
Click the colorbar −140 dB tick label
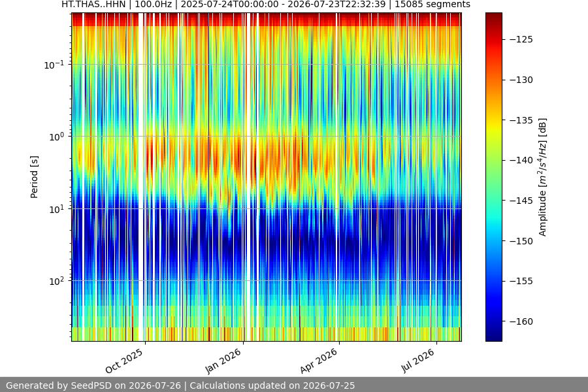(x=521, y=160)
